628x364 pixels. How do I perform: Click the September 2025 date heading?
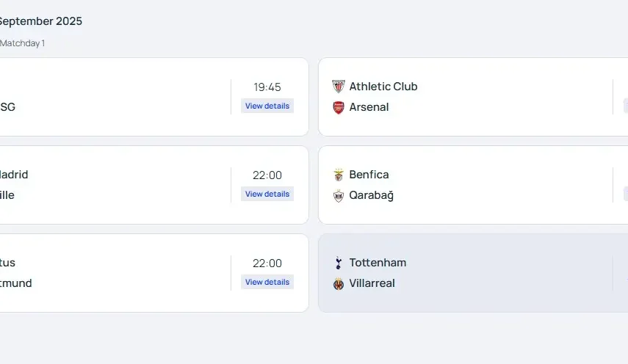(x=40, y=21)
